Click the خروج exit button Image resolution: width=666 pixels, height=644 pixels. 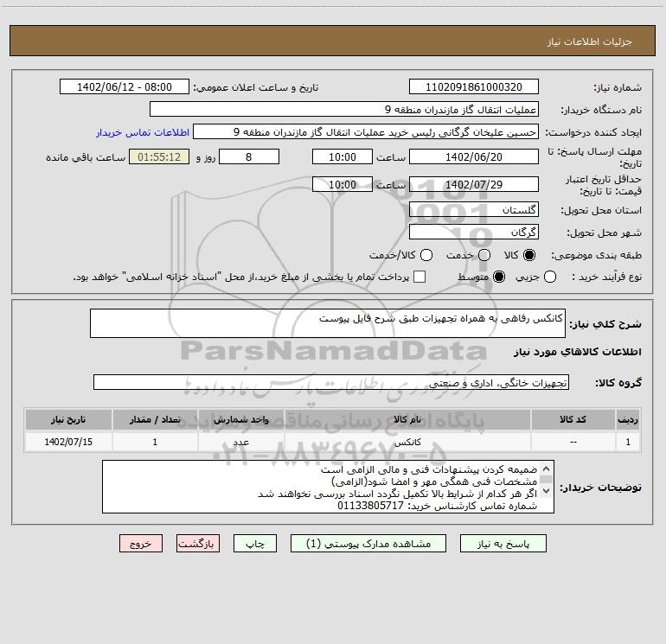[141, 544]
